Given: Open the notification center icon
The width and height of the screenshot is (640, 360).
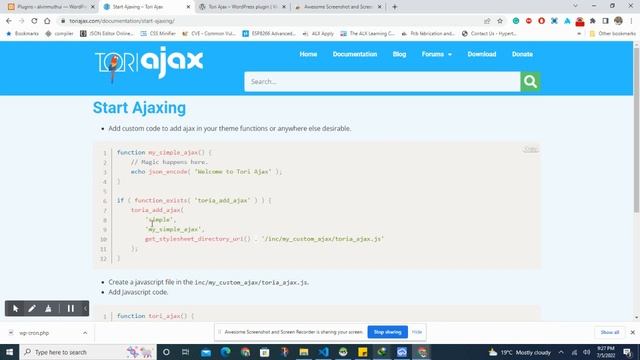Looking at the screenshot, I should point(627,352).
